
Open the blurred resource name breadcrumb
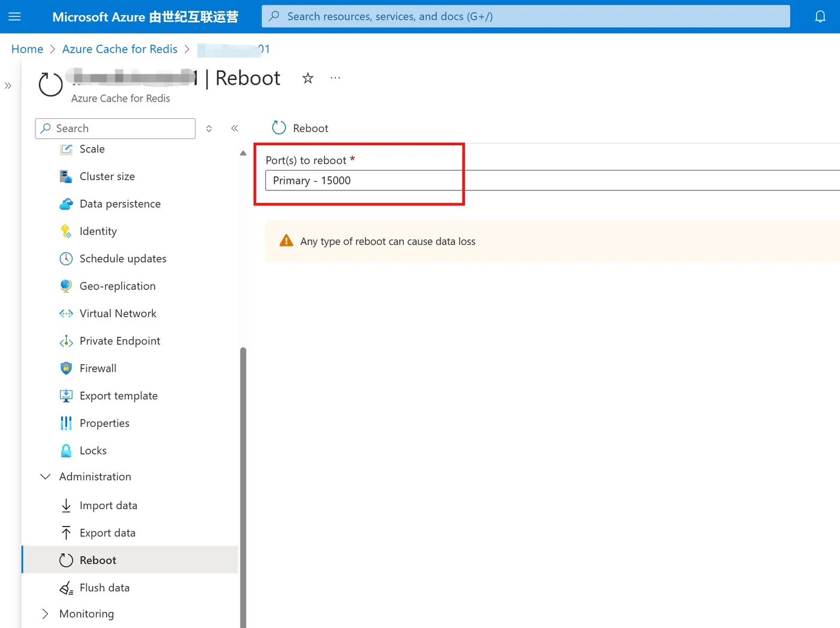[233, 49]
